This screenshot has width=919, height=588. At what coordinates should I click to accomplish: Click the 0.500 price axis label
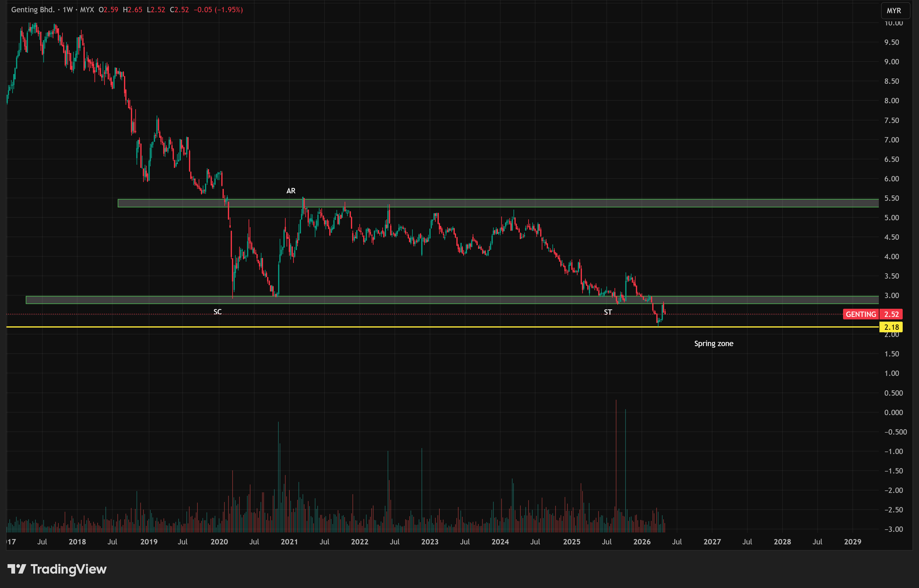[893, 393]
